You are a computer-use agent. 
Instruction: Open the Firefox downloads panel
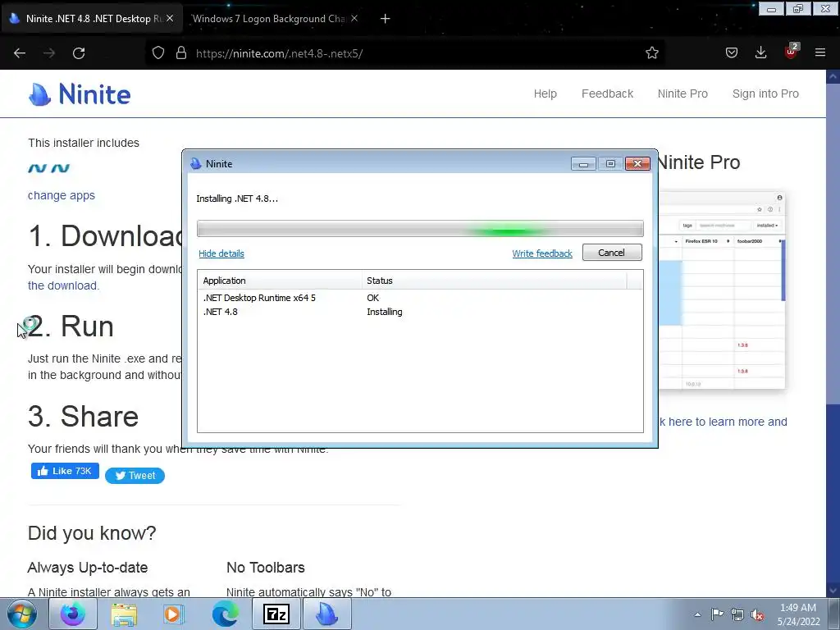pyautogui.click(x=760, y=53)
